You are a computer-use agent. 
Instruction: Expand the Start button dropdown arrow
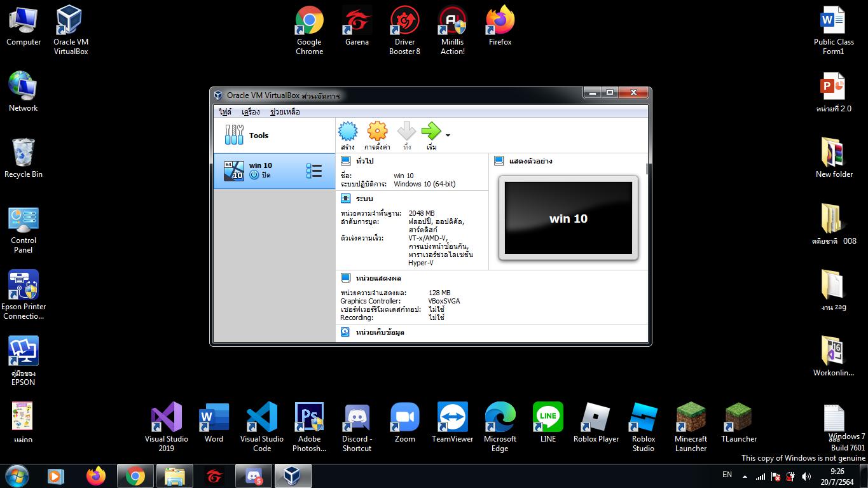[448, 136]
